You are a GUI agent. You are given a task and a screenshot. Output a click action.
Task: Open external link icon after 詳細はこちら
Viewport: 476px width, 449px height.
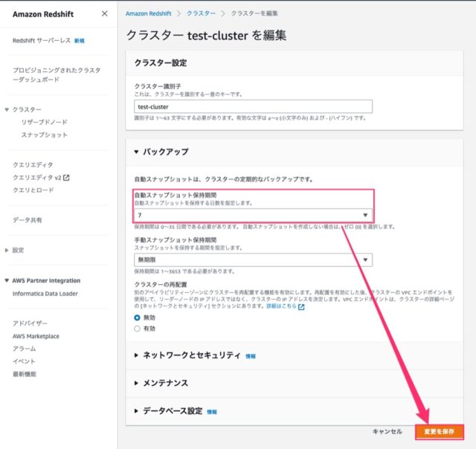point(301,307)
